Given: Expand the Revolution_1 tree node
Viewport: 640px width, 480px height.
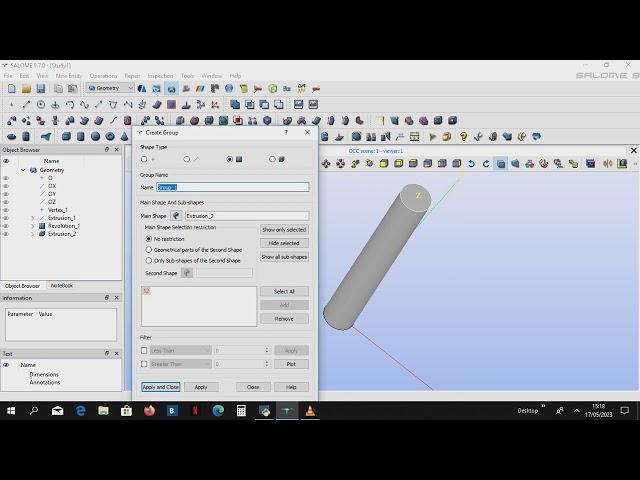Looking at the screenshot, I should [x=32, y=226].
